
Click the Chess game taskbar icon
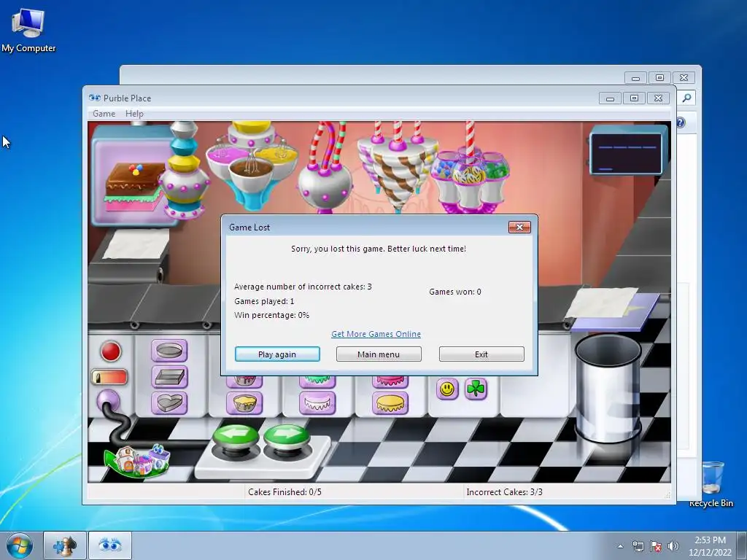point(65,545)
